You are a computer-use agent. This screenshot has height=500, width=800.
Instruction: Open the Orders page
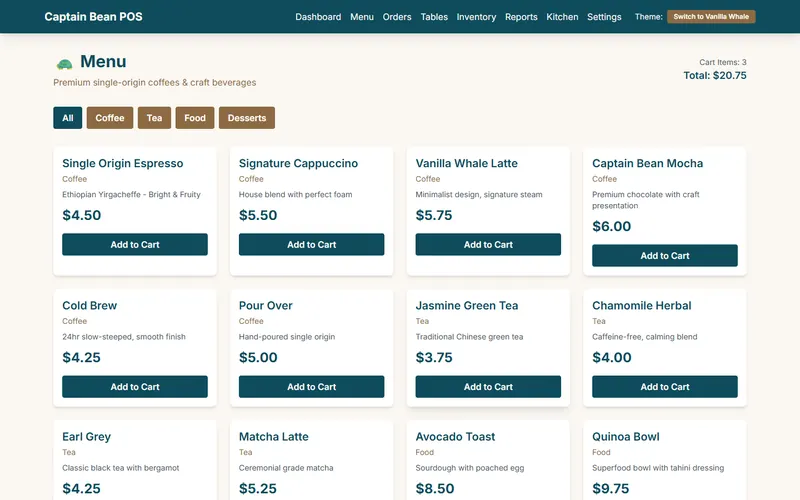(397, 17)
